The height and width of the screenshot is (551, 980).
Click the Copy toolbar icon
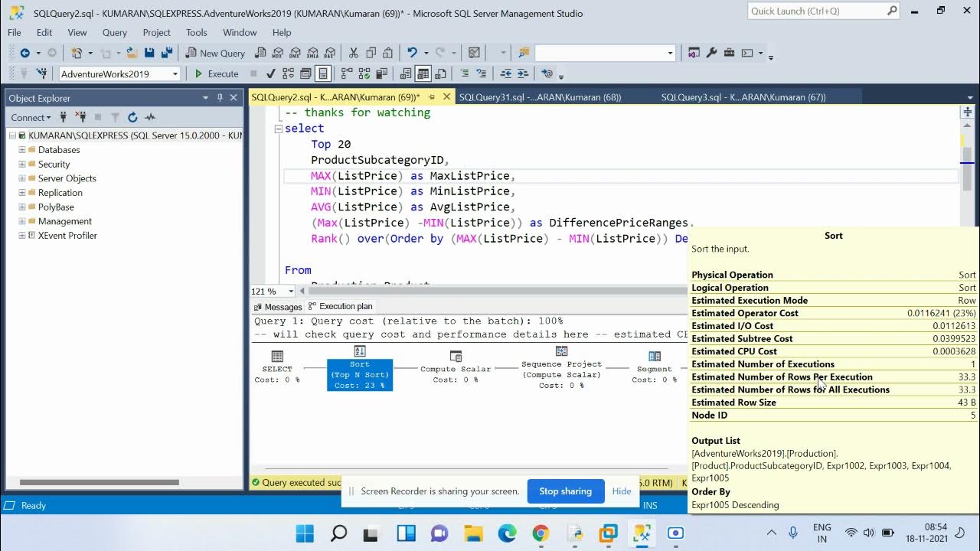(x=371, y=53)
